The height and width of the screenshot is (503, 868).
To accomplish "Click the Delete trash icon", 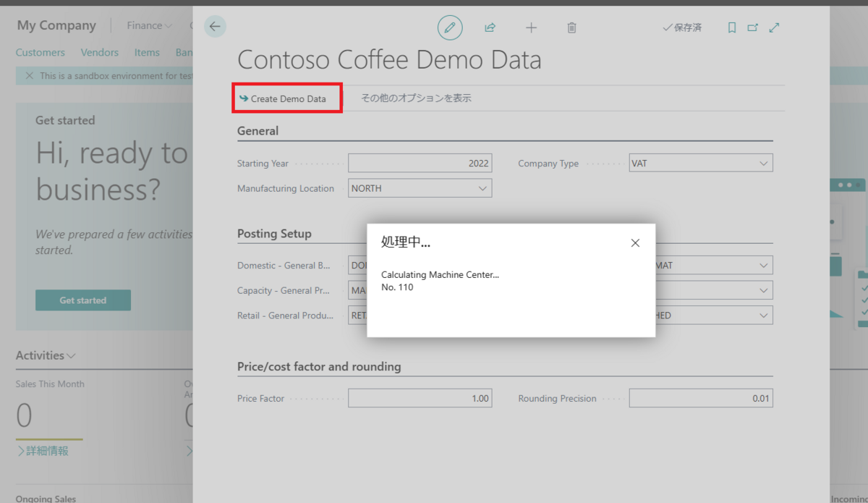I will coord(571,27).
